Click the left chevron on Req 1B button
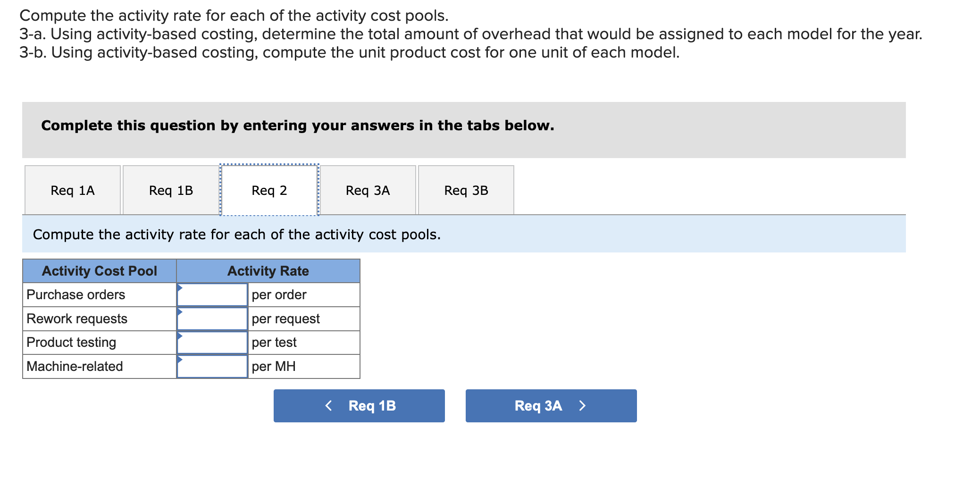 pos(329,405)
